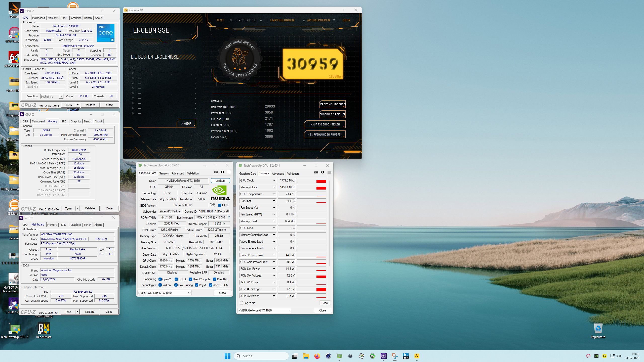The width and height of the screenshot is (644, 362).
Task: Open the GPU Clock sensor dropdown
Action: coord(274,180)
